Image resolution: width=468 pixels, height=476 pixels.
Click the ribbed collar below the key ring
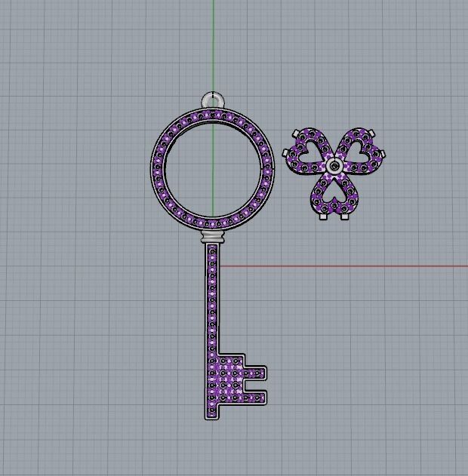click(x=213, y=238)
